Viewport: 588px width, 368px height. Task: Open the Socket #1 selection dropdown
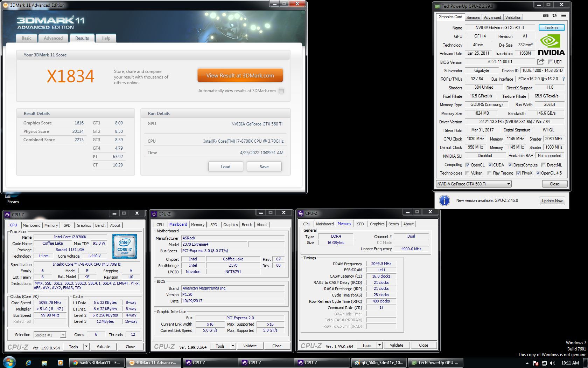pos(50,335)
